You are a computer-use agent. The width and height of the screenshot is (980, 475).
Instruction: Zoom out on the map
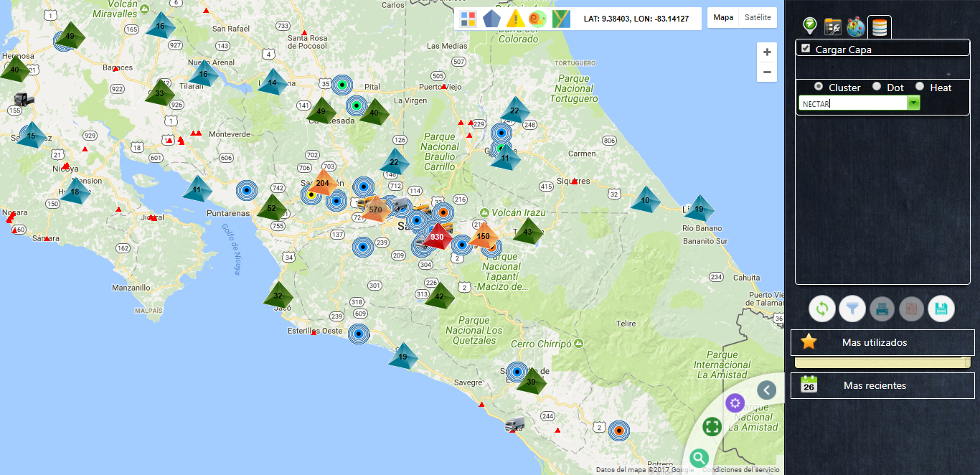[x=767, y=72]
